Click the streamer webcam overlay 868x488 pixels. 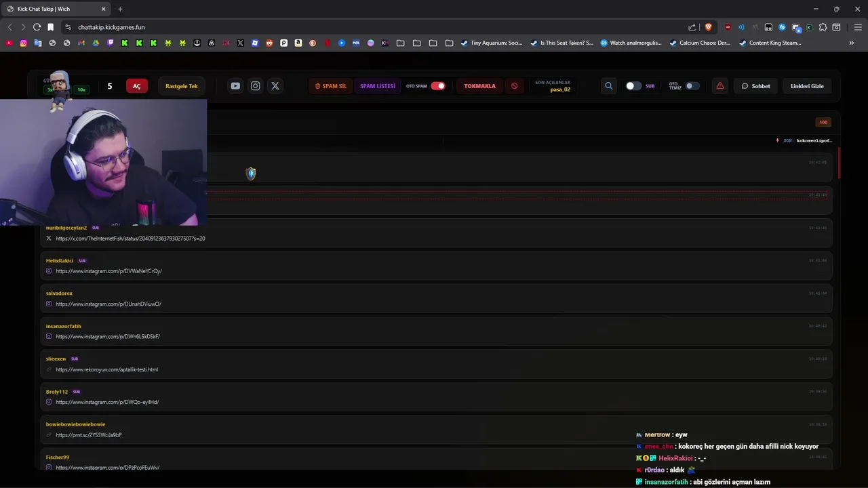tap(103, 163)
